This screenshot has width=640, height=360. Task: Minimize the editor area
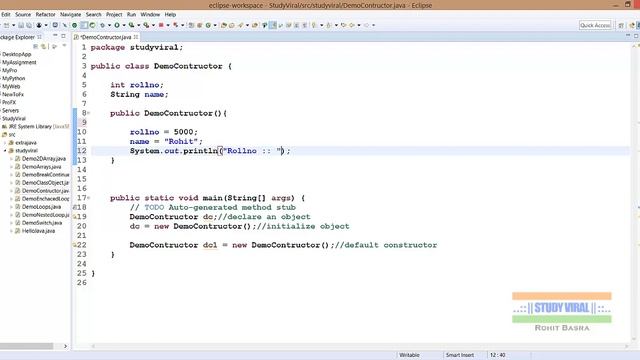point(628,36)
